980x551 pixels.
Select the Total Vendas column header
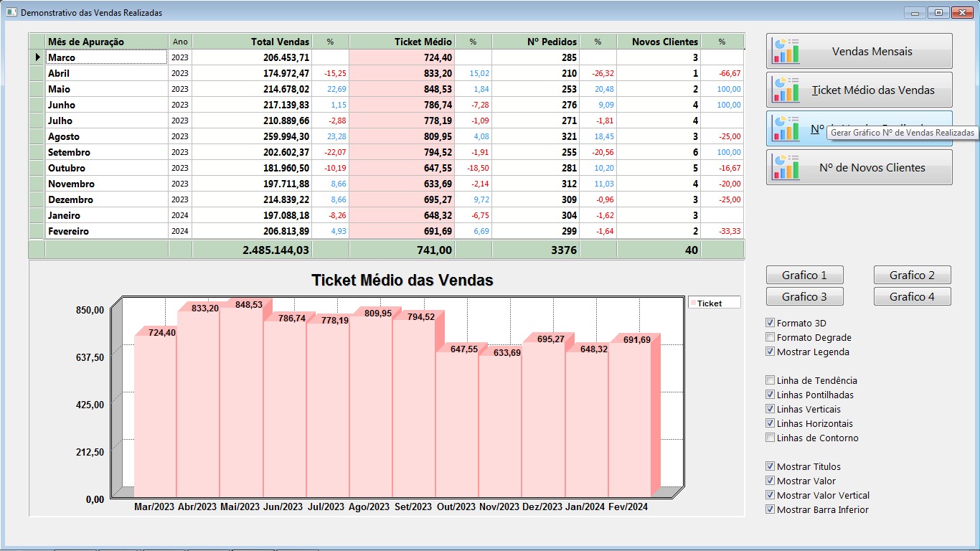point(252,42)
